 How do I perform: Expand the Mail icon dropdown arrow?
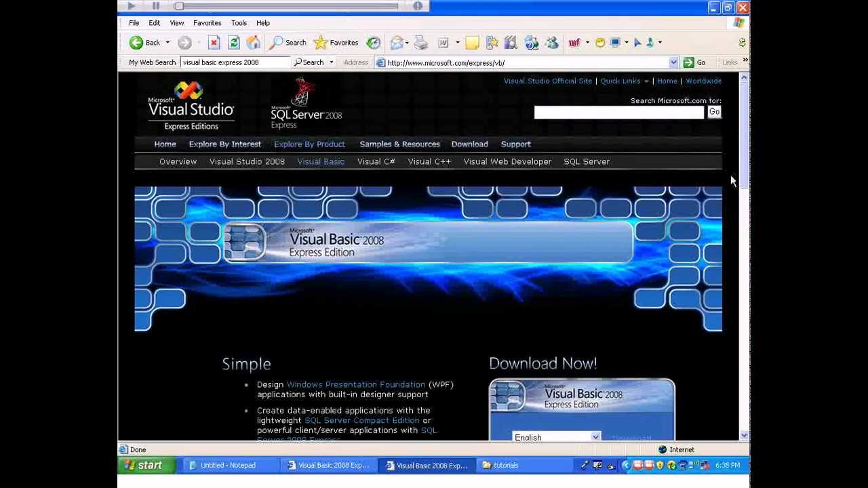407,43
